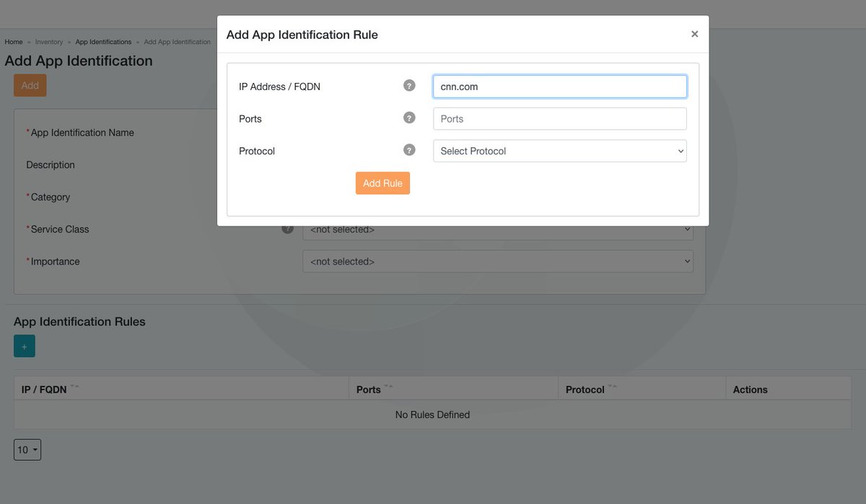Click the App Identification Rules heading
The image size is (866, 504).
[79, 322]
